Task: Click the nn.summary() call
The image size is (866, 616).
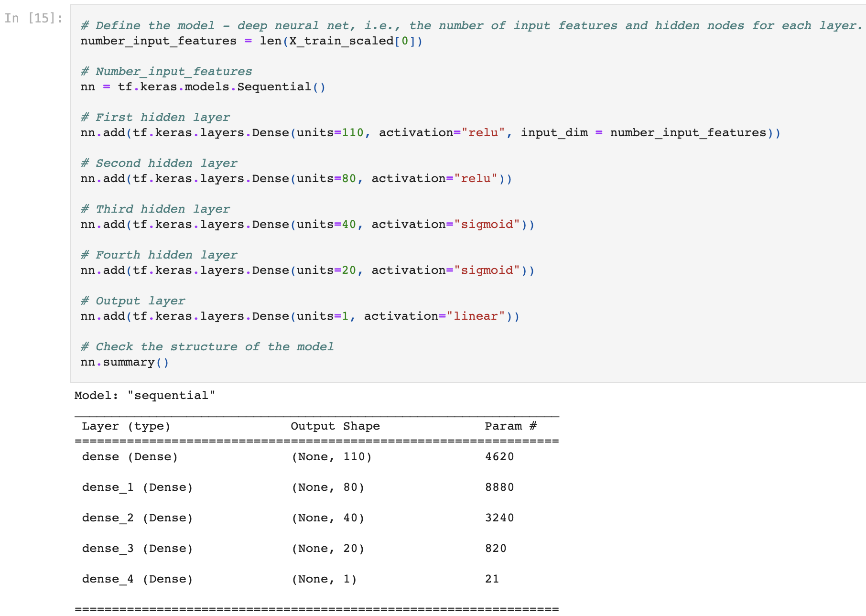Action: (x=125, y=362)
